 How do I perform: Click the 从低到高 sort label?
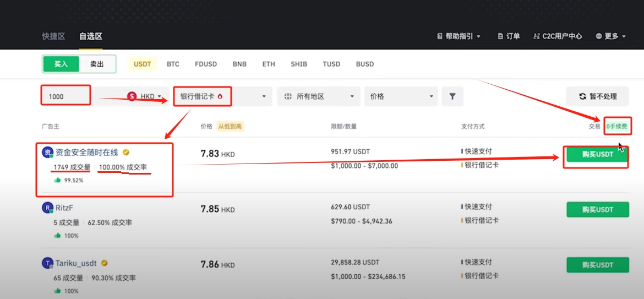230,126
